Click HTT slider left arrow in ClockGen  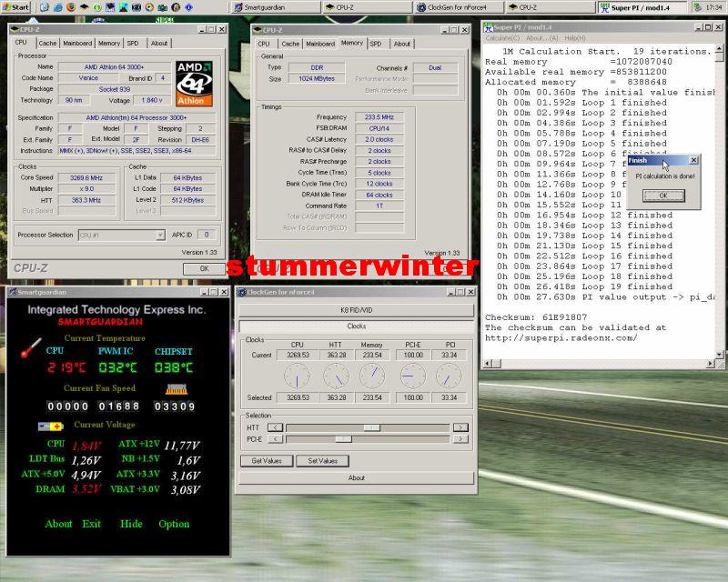click(276, 427)
